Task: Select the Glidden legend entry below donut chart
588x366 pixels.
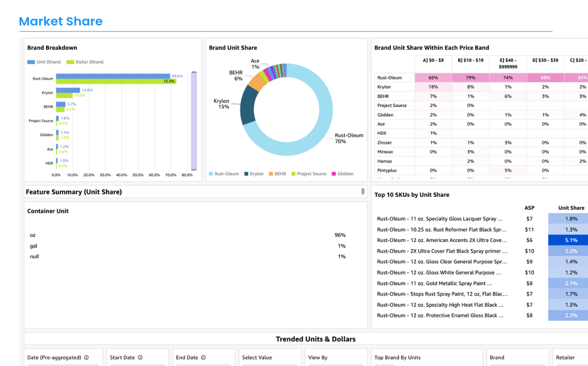Action: pyautogui.click(x=343, y=174)
